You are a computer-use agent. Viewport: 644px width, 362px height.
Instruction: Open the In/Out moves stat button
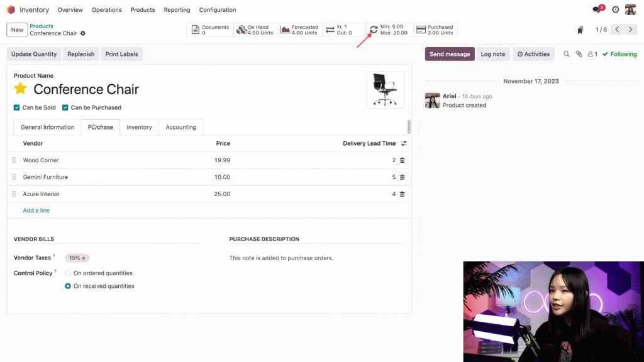[344, 30]
